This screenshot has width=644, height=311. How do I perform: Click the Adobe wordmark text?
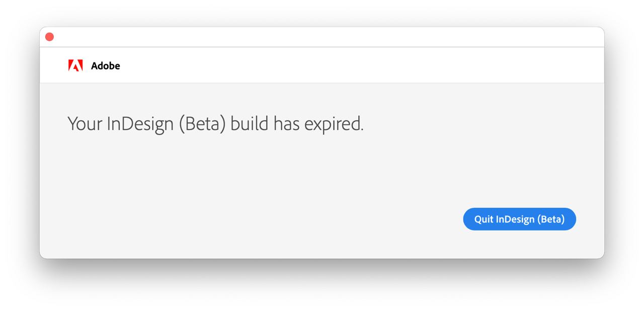click(106, 66)
